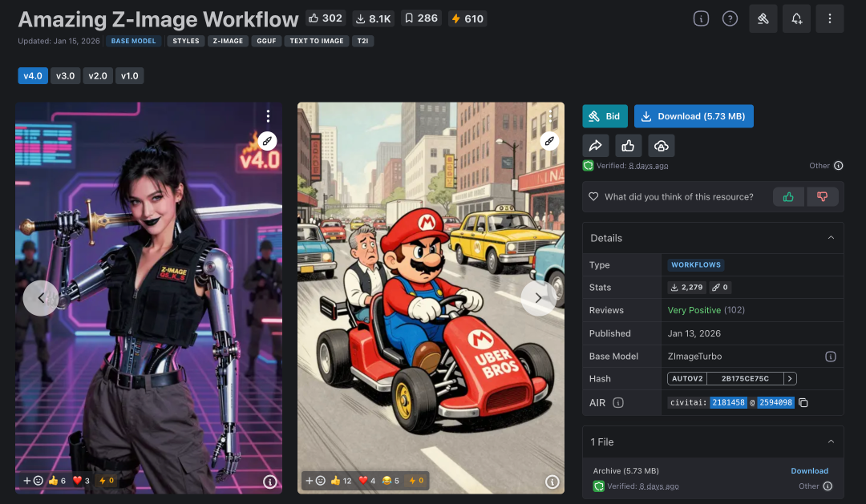
Task: Show image info on cyberpunk woman picture
Action: coord(269,482)
